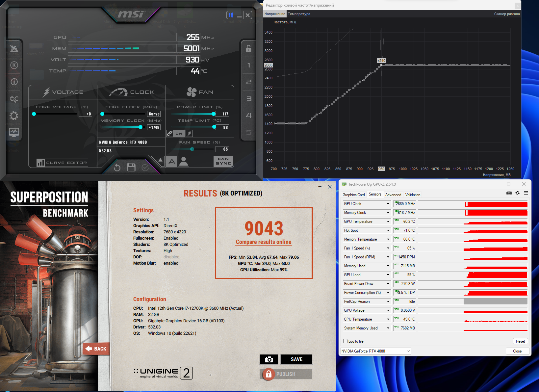
Task: Open GPU-Z hamburger menu
Action: 526,193
